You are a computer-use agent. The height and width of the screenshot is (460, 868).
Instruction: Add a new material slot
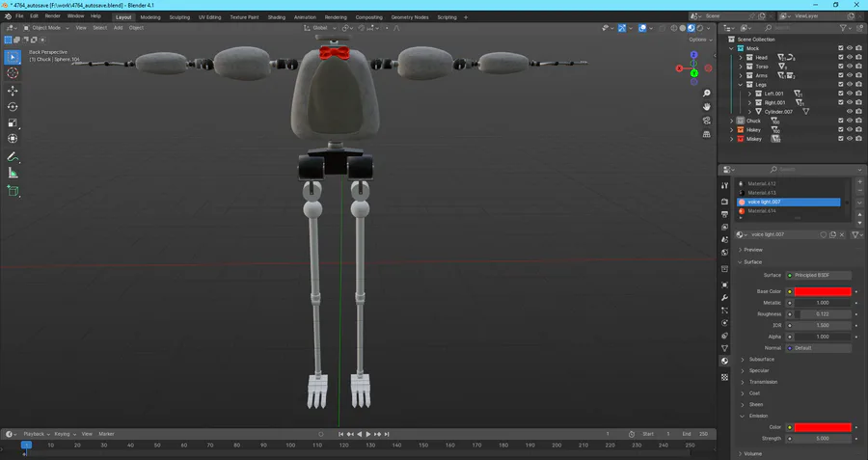tap(859, 182)
